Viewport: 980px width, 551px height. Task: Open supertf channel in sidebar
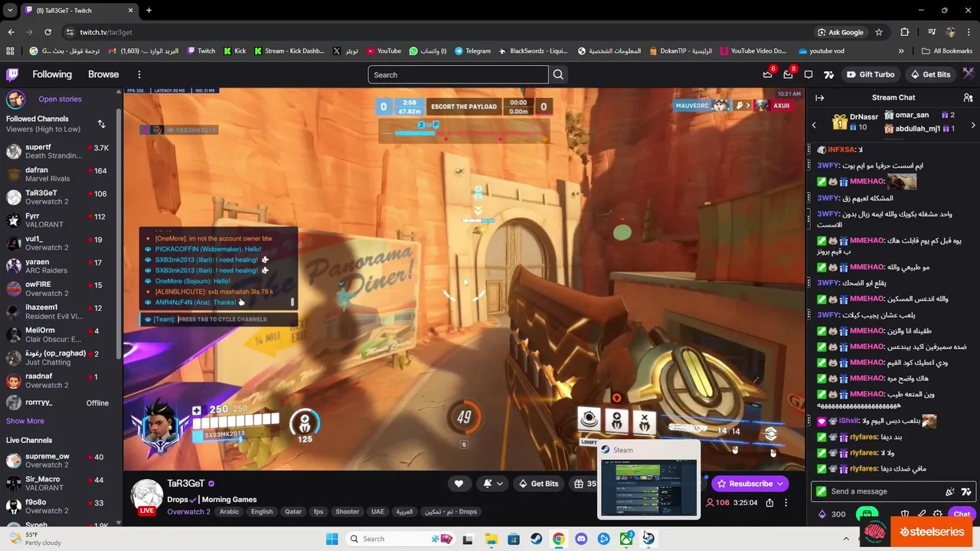[58, 151]
